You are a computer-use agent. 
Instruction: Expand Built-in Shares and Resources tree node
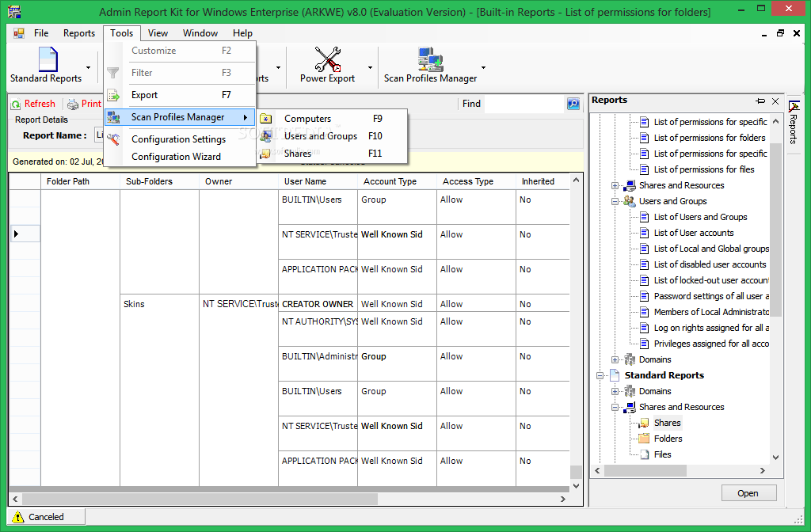click(x=615, y=185)
